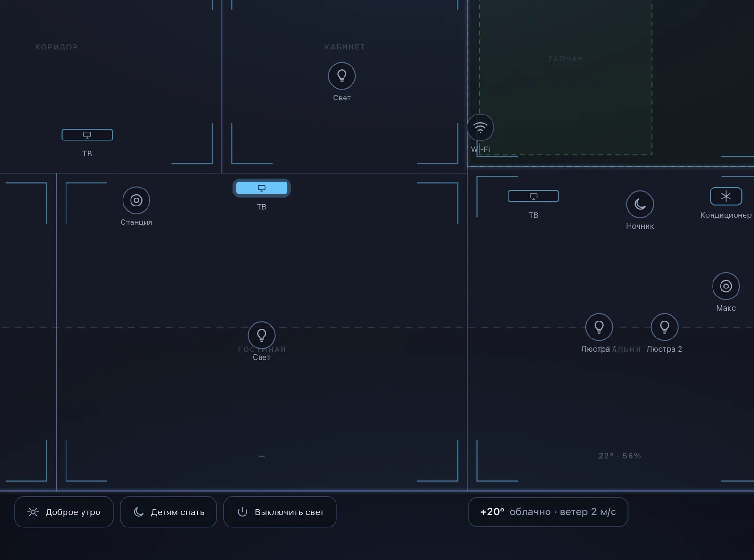Open the Wi-Fi router icon
This screenshot has width=754, height=560.
(480, 127)
